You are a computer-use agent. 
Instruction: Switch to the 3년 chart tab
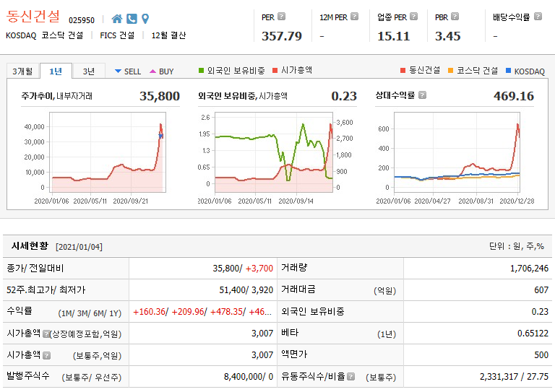click(x=89, y=71)
